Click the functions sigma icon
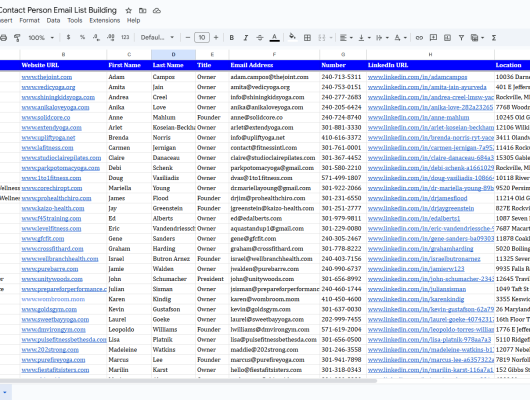 tap(494, 38)
